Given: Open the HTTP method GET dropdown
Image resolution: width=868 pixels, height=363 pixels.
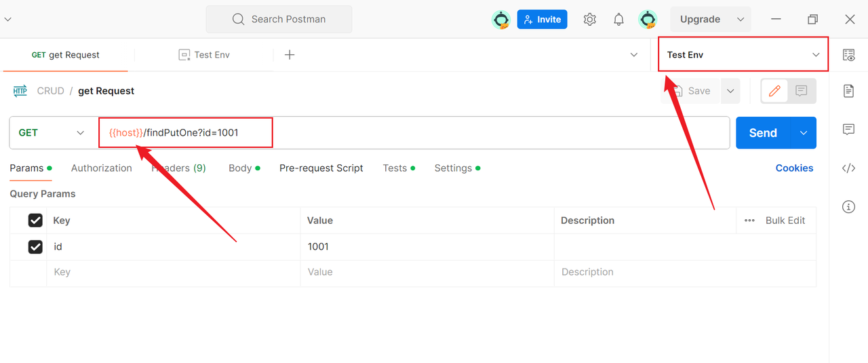Looking at the screenshot, I should (x=52, y=133).
